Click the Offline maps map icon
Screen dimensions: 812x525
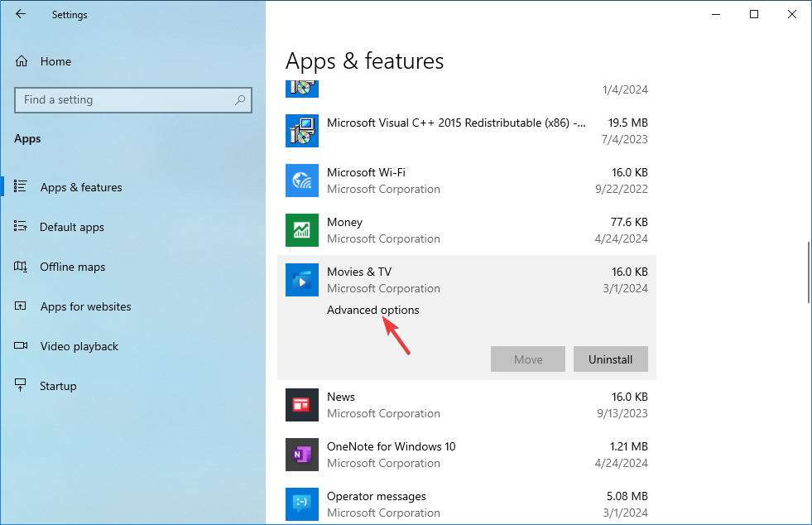20,267
